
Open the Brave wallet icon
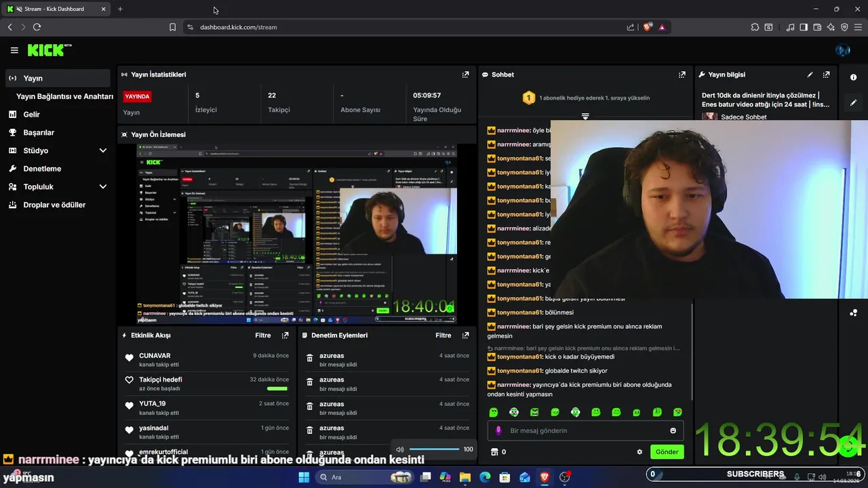point(817,27)
